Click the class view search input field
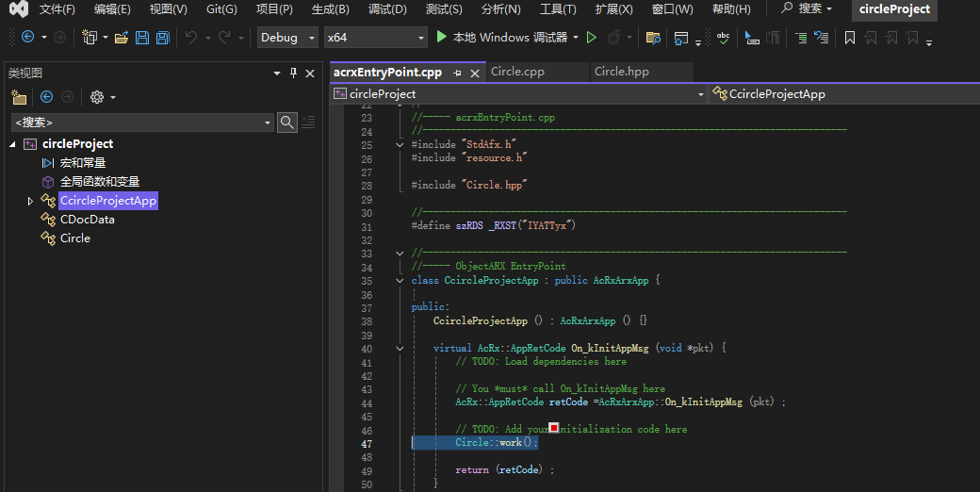Viewport: 980px width, 492px height. pyautogui.click(x=139, y=123)
